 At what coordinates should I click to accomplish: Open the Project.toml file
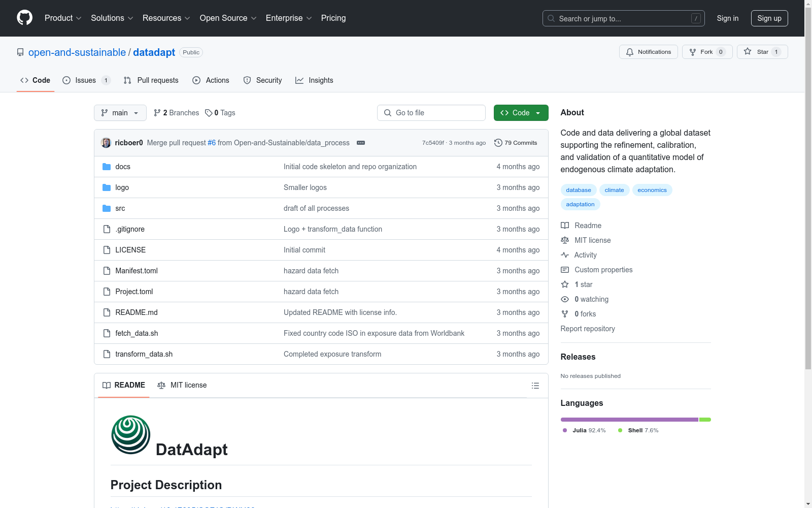tap(134, 292)
